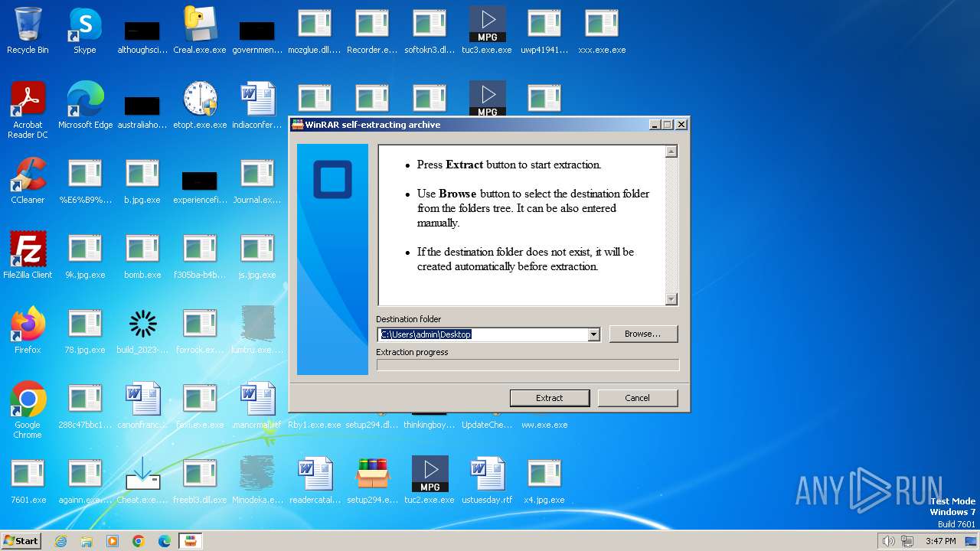Select the tuc3.exe.exe MPG icon
Image resolution: width=980 pixels, height=551 pixels.
487,31
